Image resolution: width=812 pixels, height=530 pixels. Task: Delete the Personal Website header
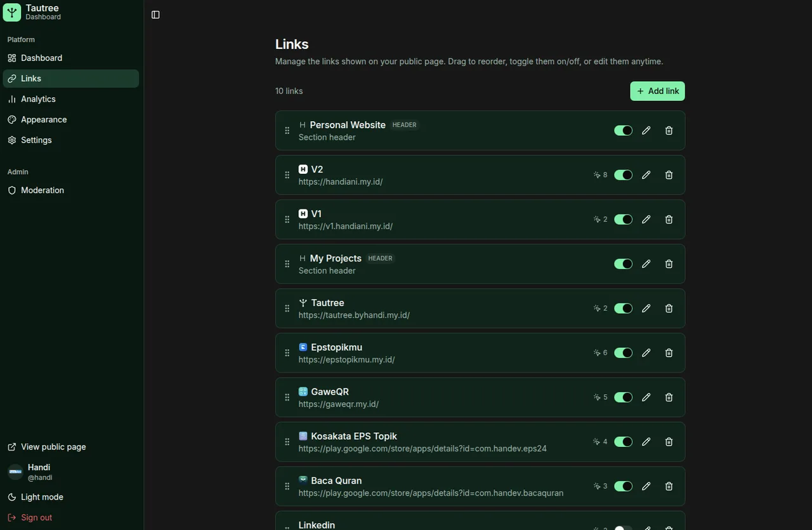(669, 131)
